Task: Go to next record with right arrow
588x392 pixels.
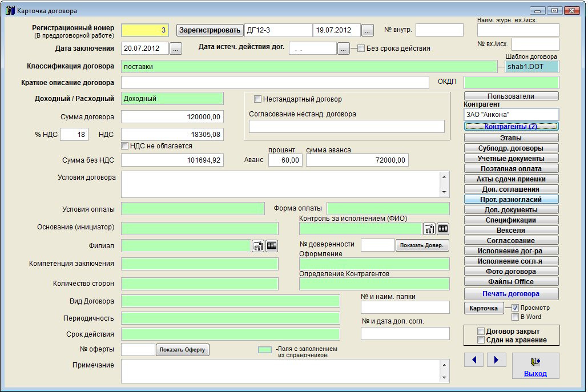Action: [497, 359]
